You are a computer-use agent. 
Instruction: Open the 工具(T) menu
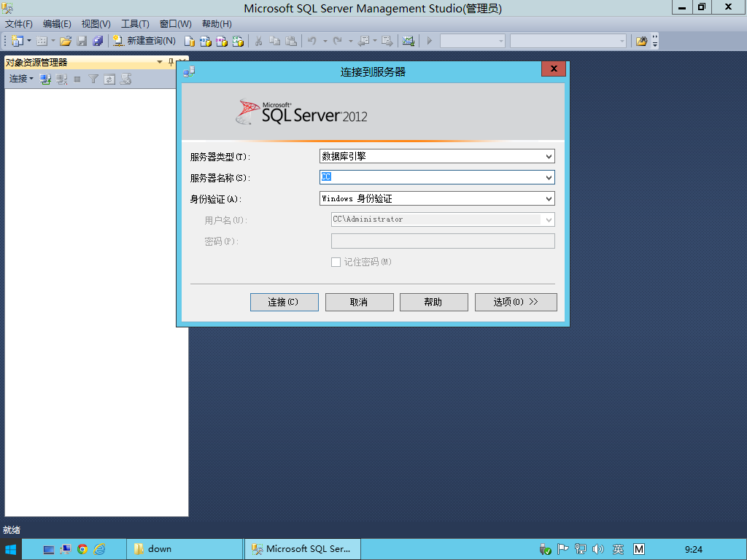(135, 24)
